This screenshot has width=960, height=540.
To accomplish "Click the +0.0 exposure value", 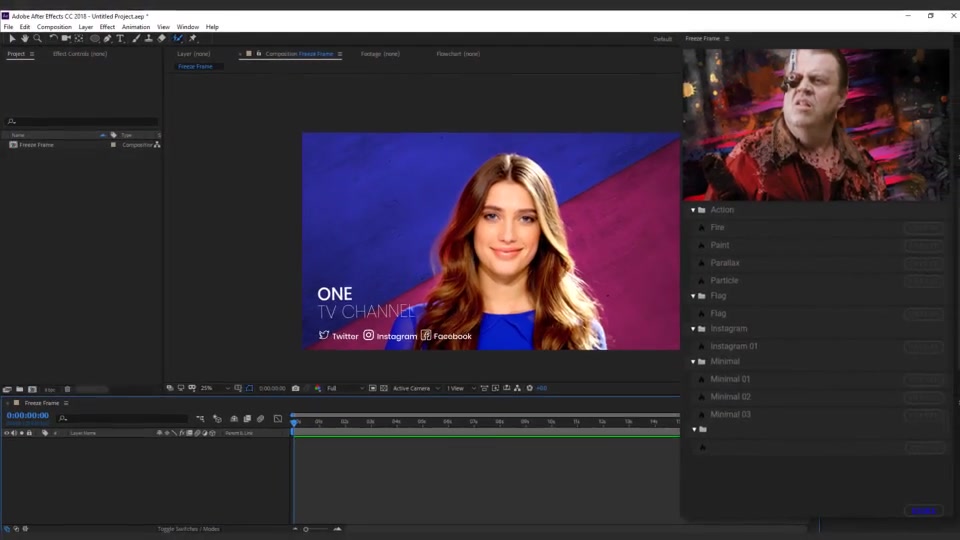I will pos(542,388).
